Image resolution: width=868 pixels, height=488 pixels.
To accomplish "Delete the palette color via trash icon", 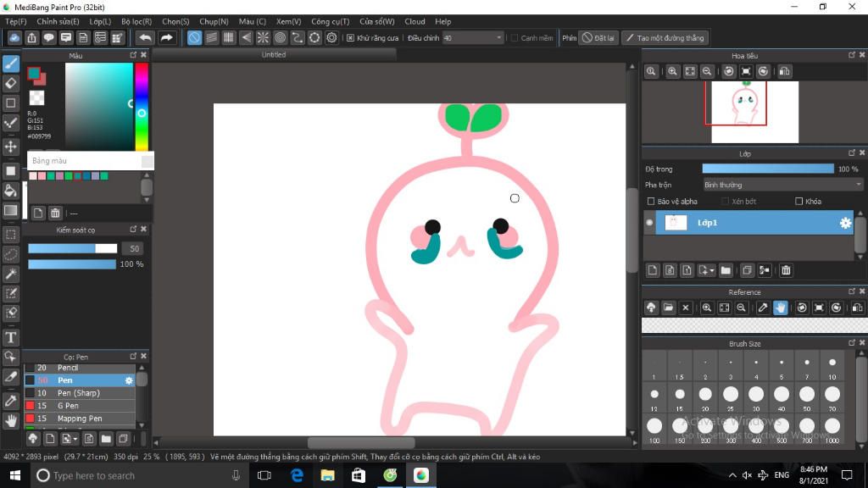I will [55, 213].
